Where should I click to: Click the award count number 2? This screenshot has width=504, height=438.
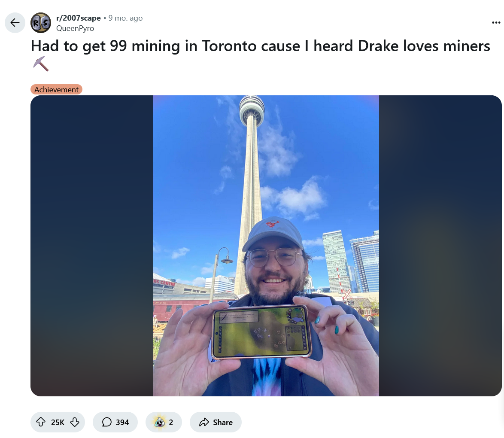click(x=171, y=422)
